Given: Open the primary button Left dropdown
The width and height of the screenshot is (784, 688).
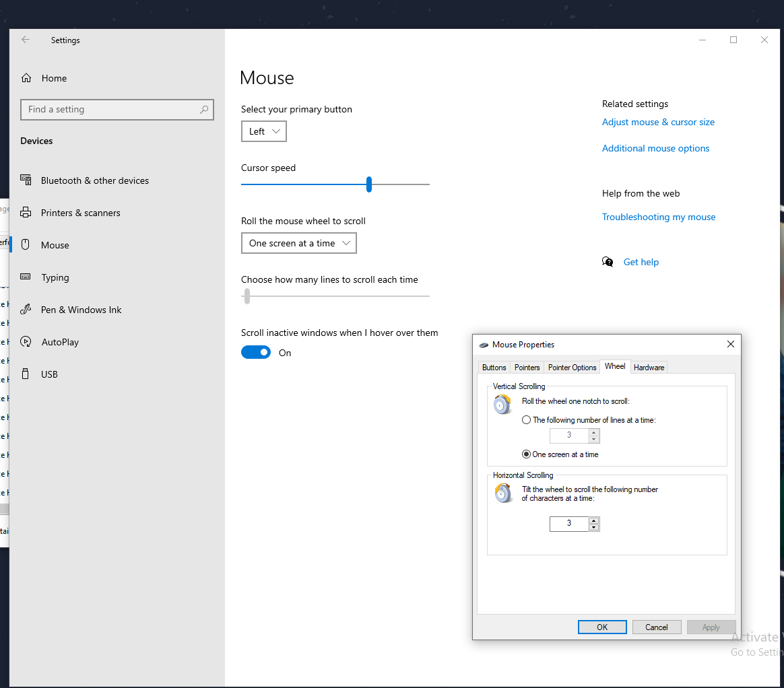Looking at the screenshot, I should click(263, 131).
